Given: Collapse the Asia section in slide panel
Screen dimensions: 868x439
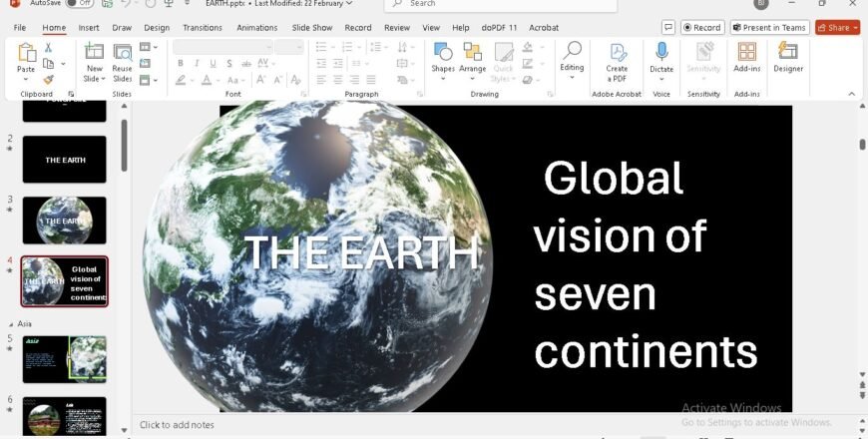Looking at the screenshot, I should [x=11, y=324].
